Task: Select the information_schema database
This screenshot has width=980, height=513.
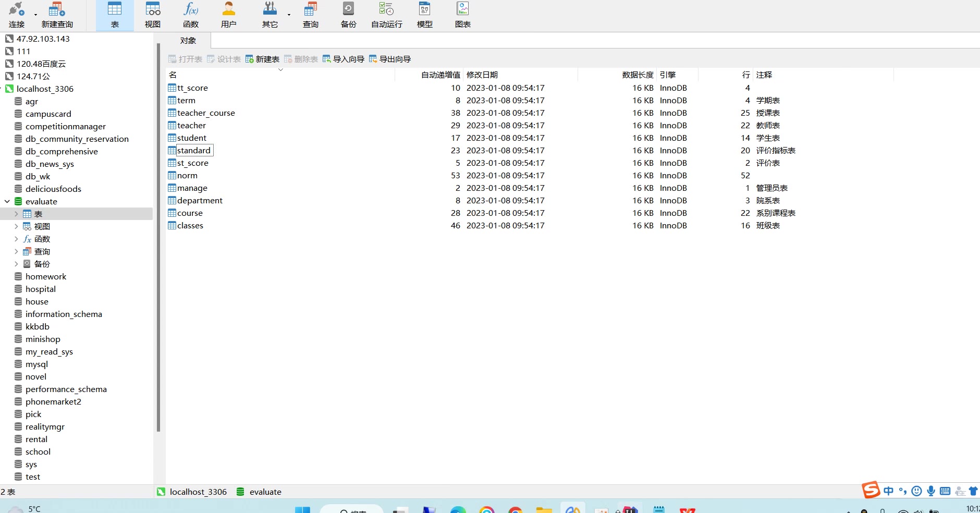Action: [64, 314]
